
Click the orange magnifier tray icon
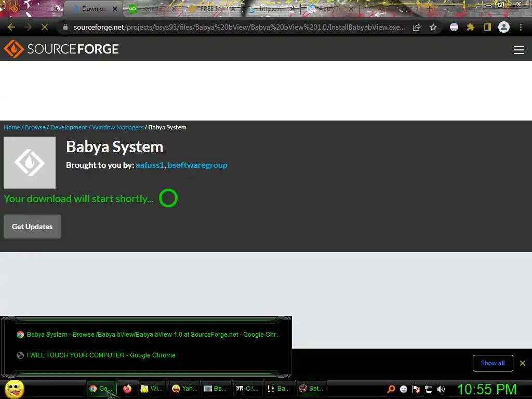click(391, 389)
